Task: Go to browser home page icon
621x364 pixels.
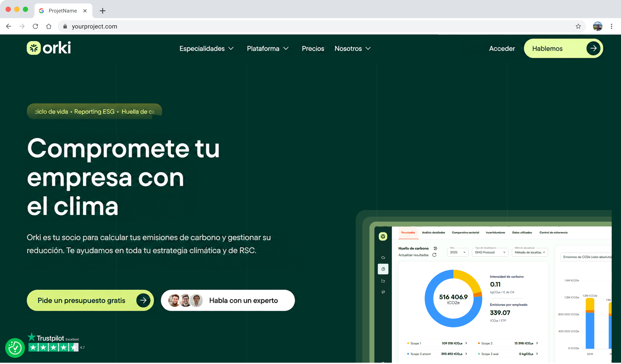Action: tap(49, 26)
